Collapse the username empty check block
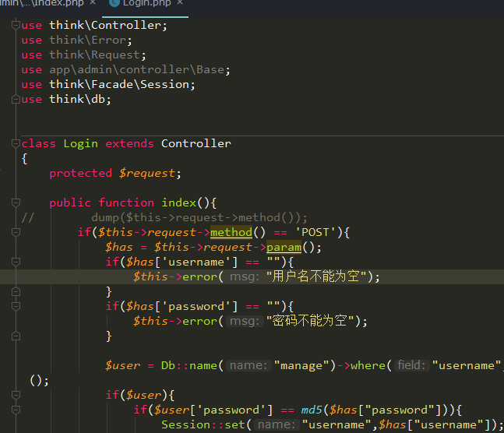The width and height of the screenshot is (504, 433). click(16, 262)
